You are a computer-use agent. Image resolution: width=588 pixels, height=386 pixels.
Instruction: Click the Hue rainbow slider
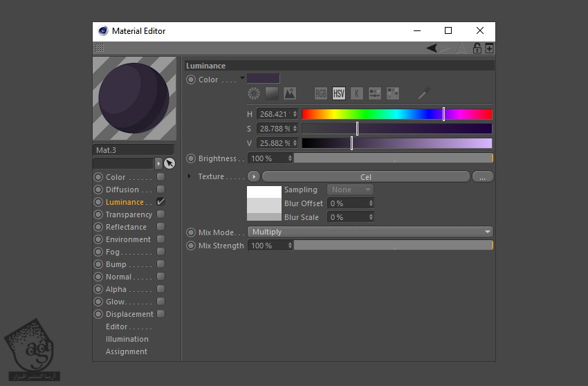(396, 114)
